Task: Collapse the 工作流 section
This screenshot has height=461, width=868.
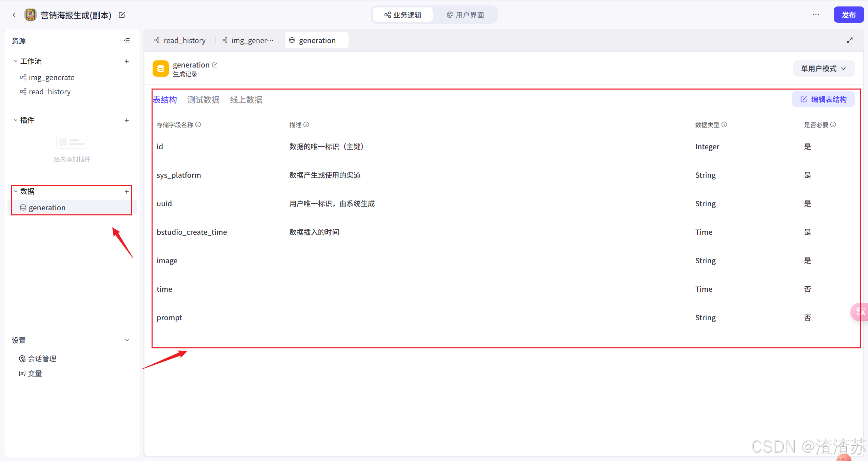Action: [x=16, y=61]
